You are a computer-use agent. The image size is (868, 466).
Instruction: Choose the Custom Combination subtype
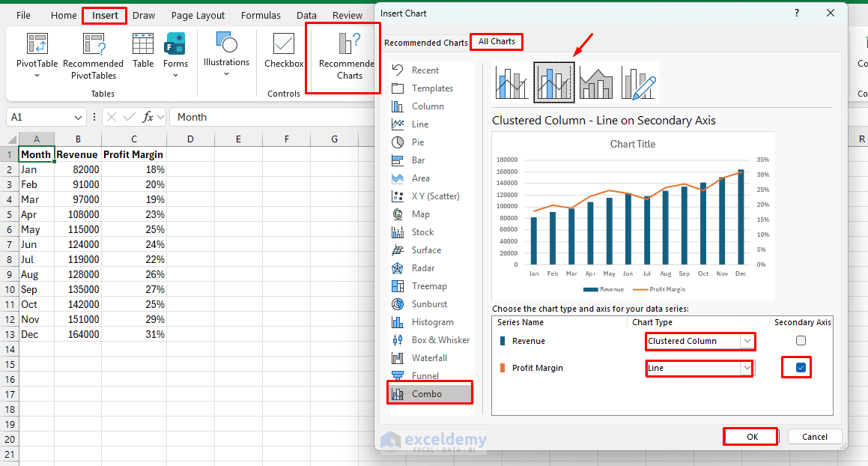tap(638, 82)
